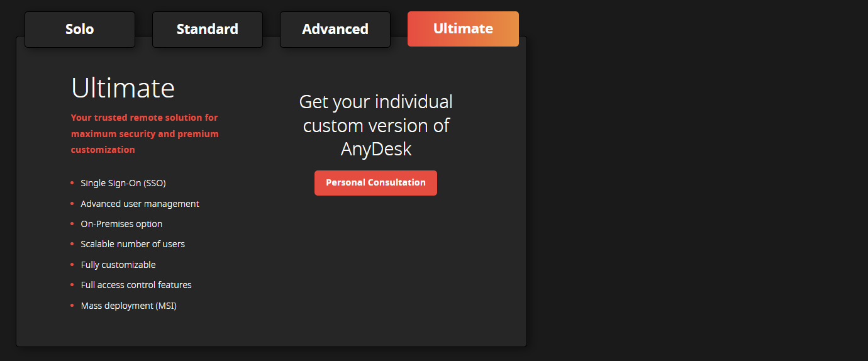
Task: Click the bullet beside Scalable number of users
Action: click(72, 244)
